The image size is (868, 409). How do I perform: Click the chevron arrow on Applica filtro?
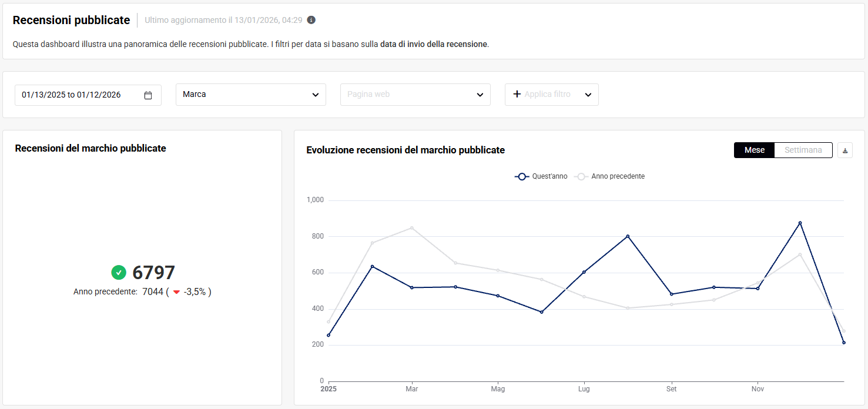pyautogui.click(x=588, y=95)
